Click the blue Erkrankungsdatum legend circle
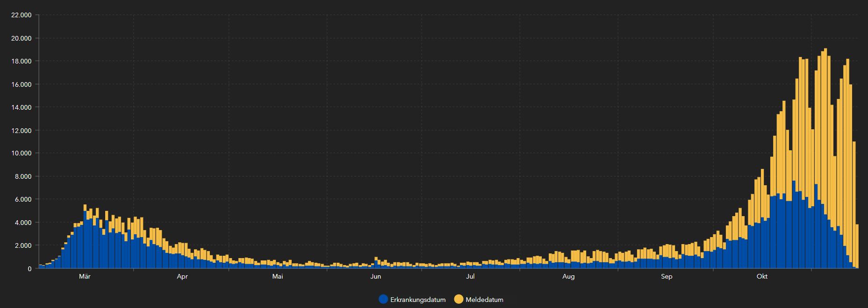The width and height of the screenshot is (868, 308). click(x=384, y=300)
